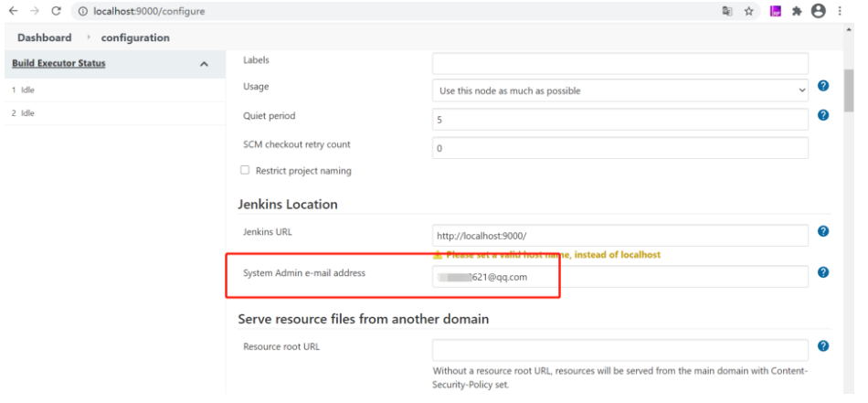This screenshot has height=403, width=868.
Task: Enable Restrict project naming checkbox
Action: pyautogui.click(x=245, y=170)
